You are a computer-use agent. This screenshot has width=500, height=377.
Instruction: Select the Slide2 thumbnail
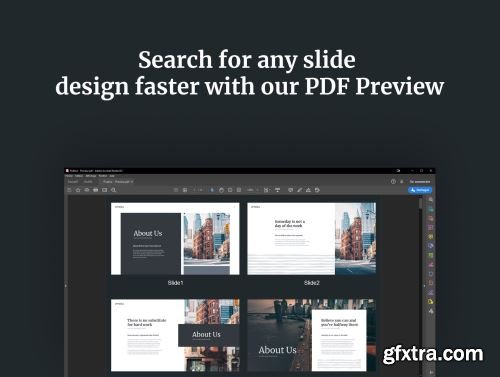click(x=312, y=239)
